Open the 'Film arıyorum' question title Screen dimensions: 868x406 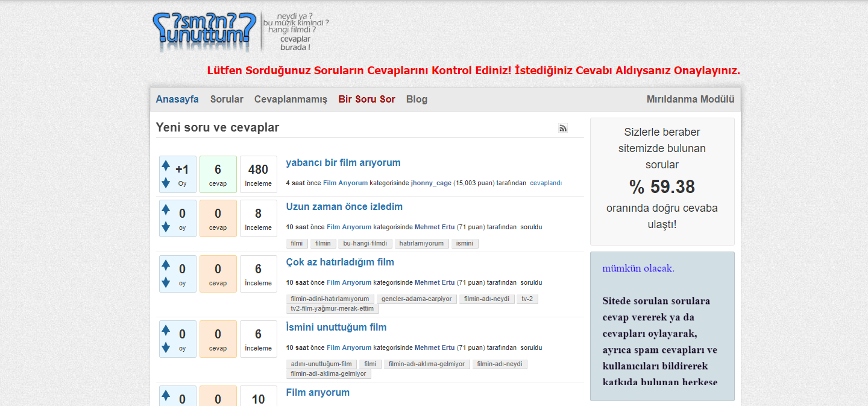318,393
